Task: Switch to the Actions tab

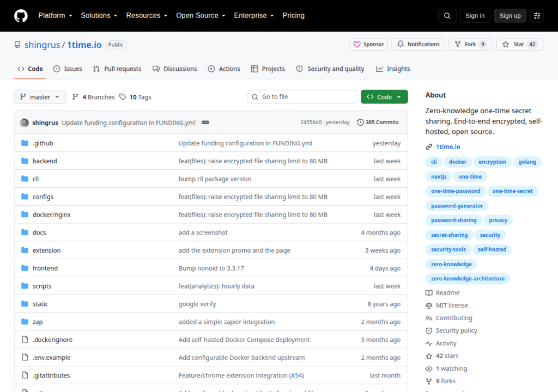Action: click(x=224, y=69)
